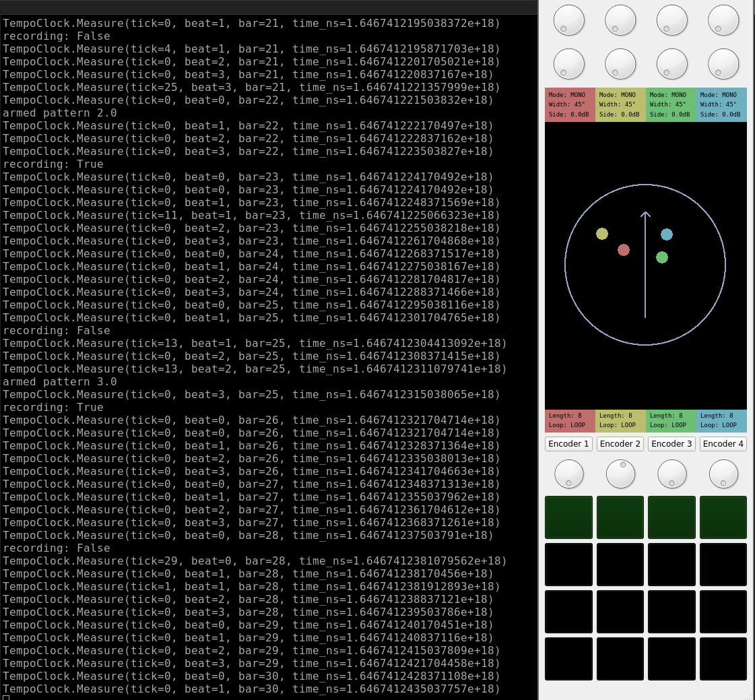Select the yellow dot in the circle
The image size is (755, 700).
point(602,234)
